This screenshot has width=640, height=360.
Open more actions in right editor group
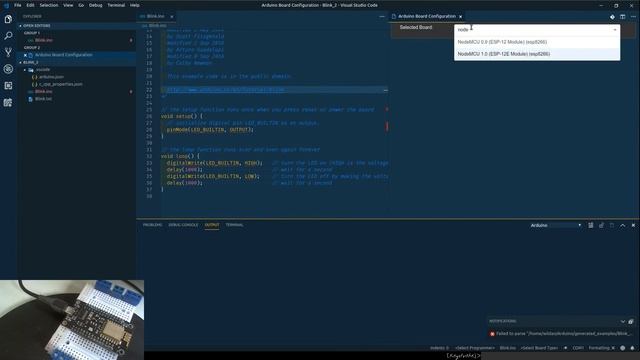tap(633, 17)
